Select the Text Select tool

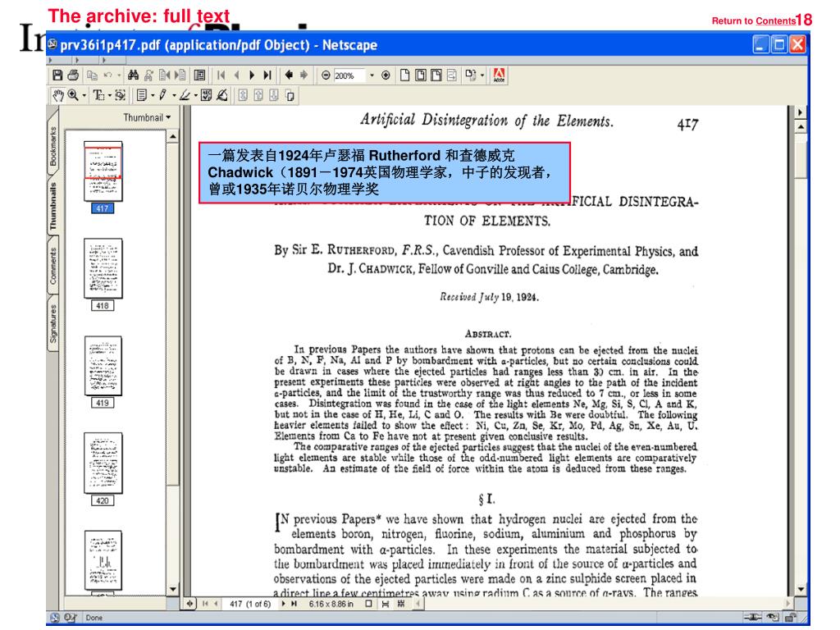98,96
